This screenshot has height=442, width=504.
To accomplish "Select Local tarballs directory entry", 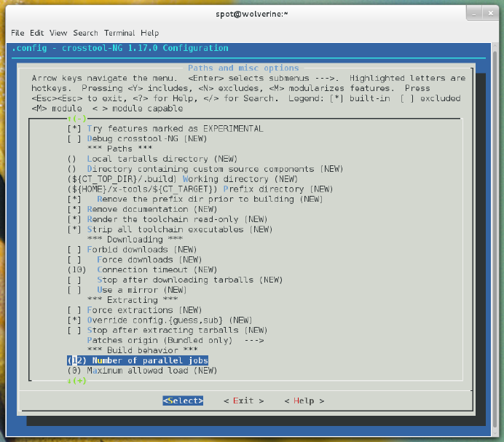I will pos(152,159).
